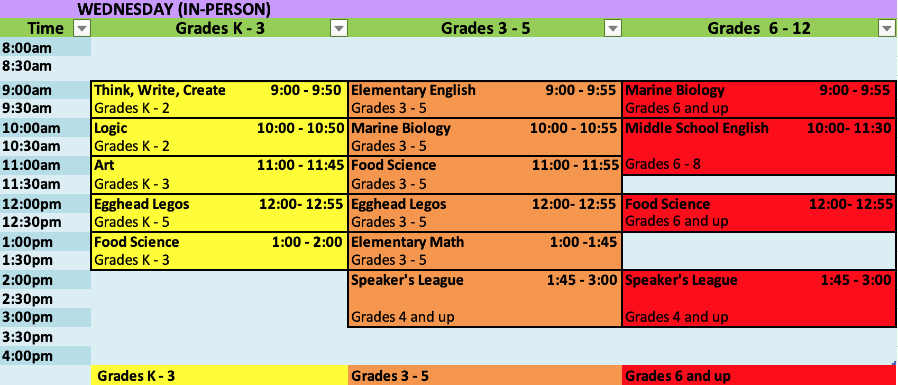898x385 pixels.
Task: Select the Logic class cell
Action: (219, 137)
